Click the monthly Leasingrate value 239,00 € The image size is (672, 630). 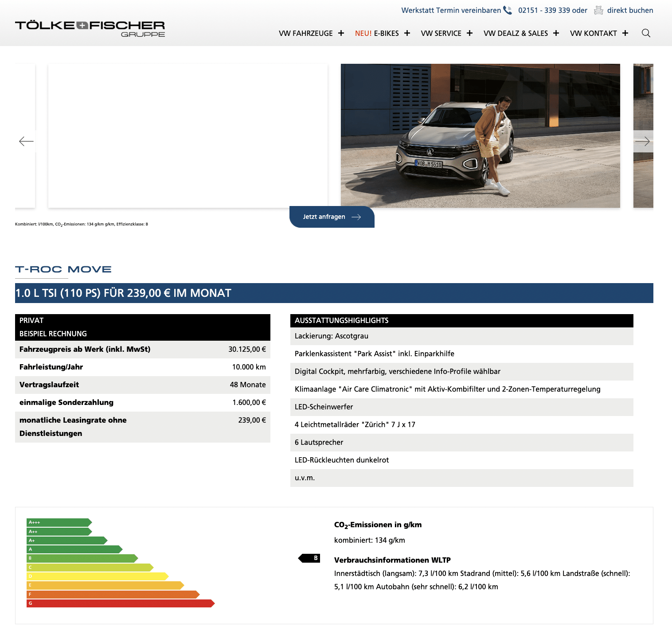tap(252, 420)
